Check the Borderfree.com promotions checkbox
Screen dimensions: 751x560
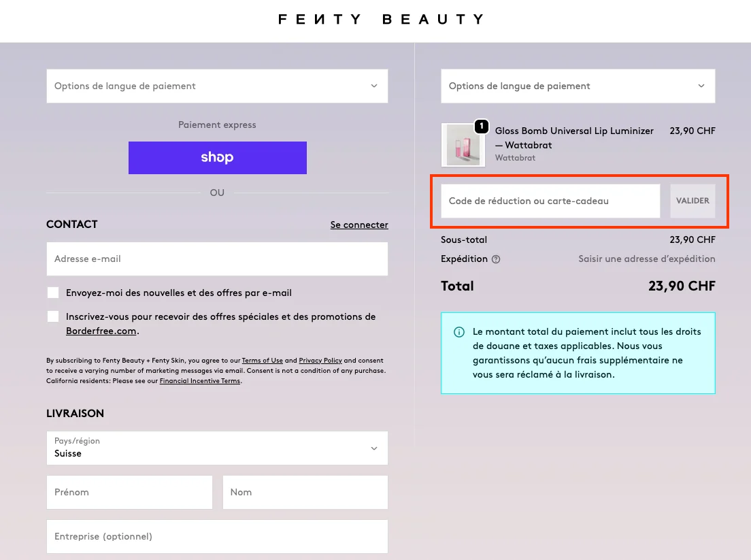coord(53,316)
